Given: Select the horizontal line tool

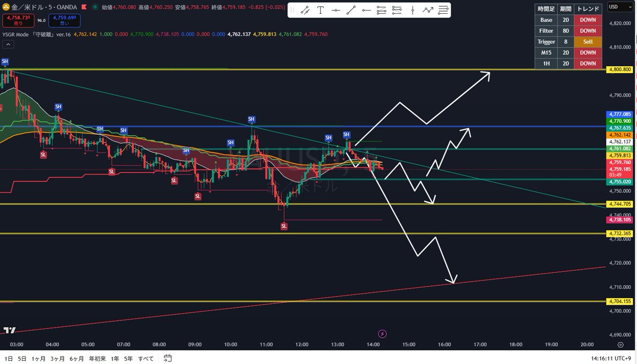Looking at the screenshot, I should tap(336, 10).
